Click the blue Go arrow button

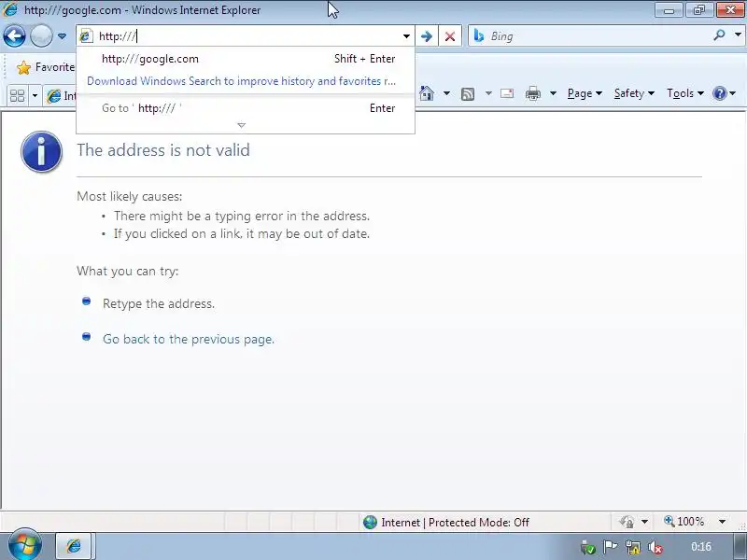(x=427, y=36)
